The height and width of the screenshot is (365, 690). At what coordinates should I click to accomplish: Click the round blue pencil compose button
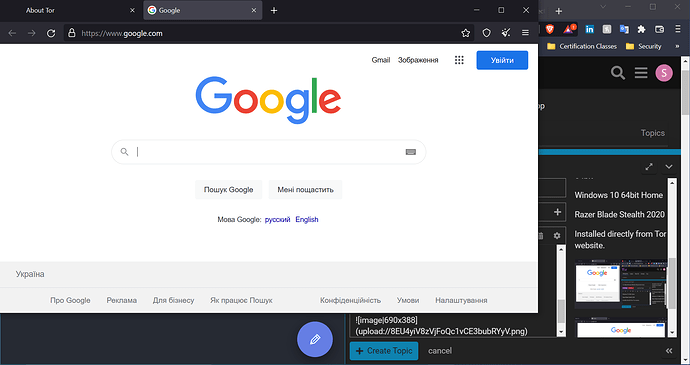point(315,339)
